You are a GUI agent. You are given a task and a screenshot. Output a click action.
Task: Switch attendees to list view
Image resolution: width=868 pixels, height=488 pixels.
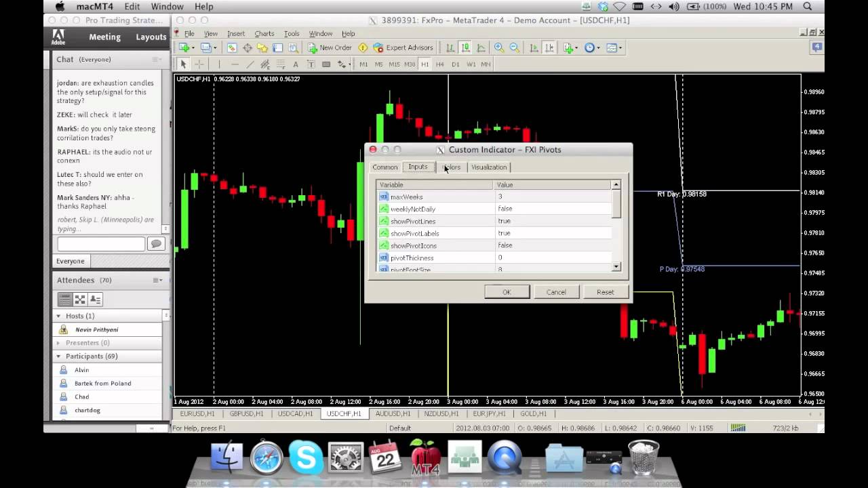click(64, 299)
